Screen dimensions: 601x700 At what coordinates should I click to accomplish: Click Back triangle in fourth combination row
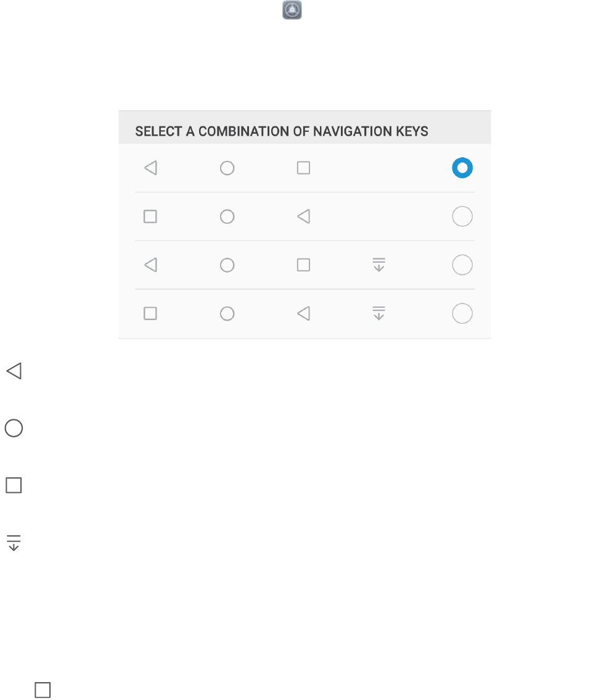303,314
